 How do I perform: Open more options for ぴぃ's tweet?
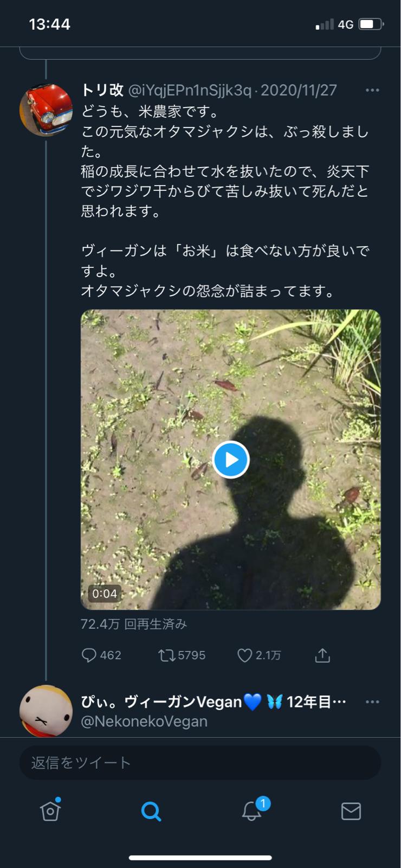pyautogui.click(x=372, y=702)
